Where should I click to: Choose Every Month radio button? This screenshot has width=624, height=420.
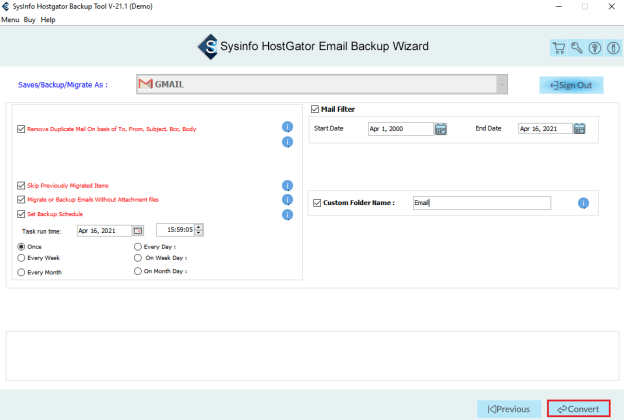21,272
